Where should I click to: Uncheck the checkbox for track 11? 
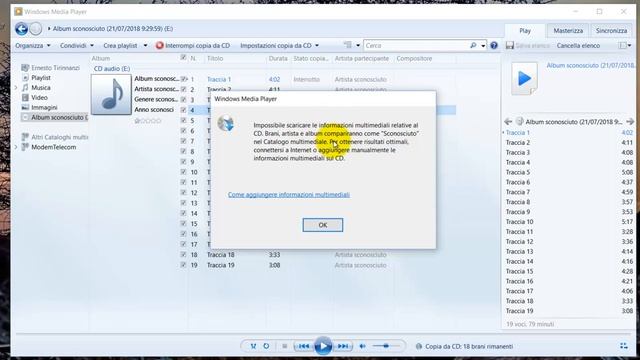coord(183,182)
